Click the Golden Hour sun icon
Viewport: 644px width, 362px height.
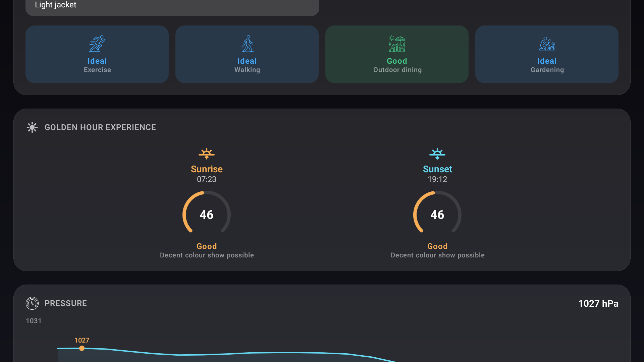32,127
